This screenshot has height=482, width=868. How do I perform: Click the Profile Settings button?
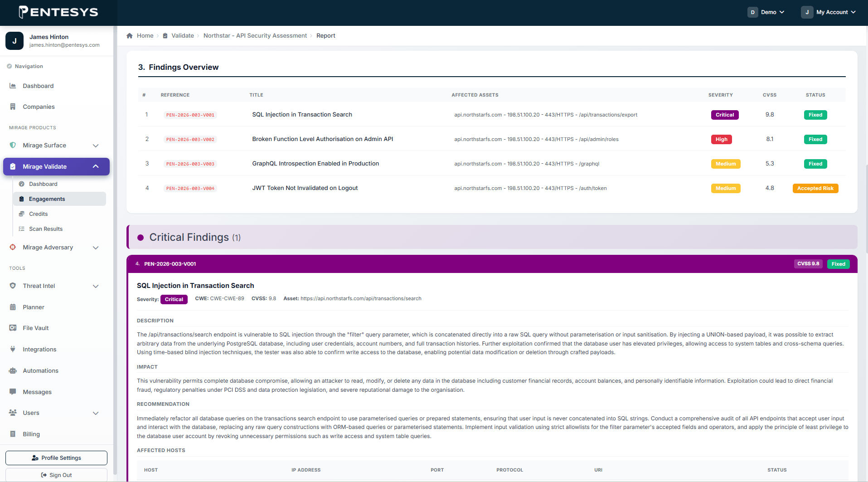tap(56, 458)
